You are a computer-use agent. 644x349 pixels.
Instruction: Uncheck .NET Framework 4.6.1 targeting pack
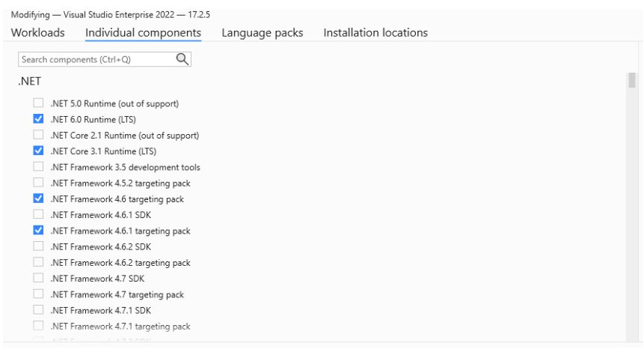click(38, 230)
